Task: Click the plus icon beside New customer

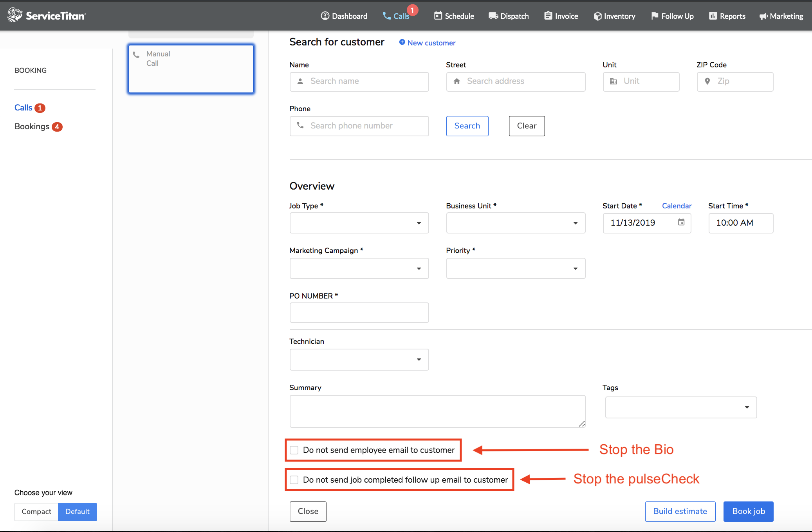Action: pyautogui.click(x=402, y=42)
